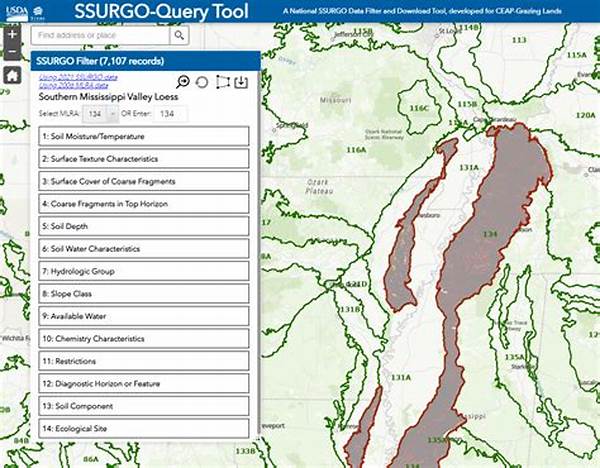Open 11: Restrictions filter
600x468 pixels.
pos(144,361)
